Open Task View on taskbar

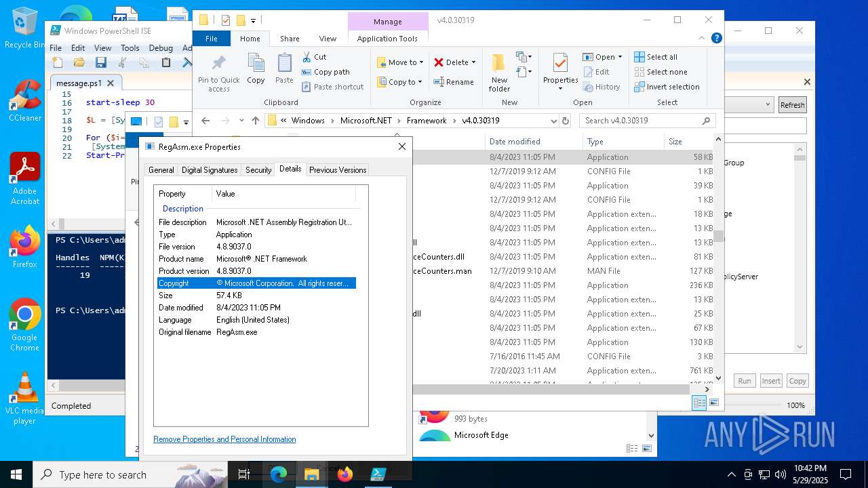click(245, 474)
